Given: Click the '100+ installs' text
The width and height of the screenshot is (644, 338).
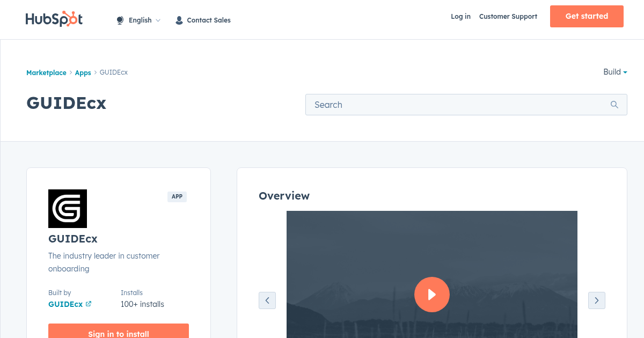Looking at the screenshot, I should (x=142, y=304).
